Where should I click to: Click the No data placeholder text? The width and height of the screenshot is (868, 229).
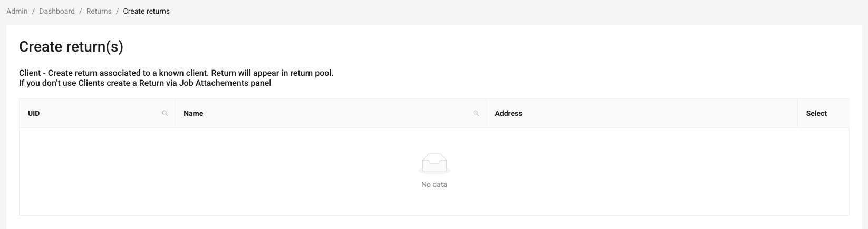434,184
